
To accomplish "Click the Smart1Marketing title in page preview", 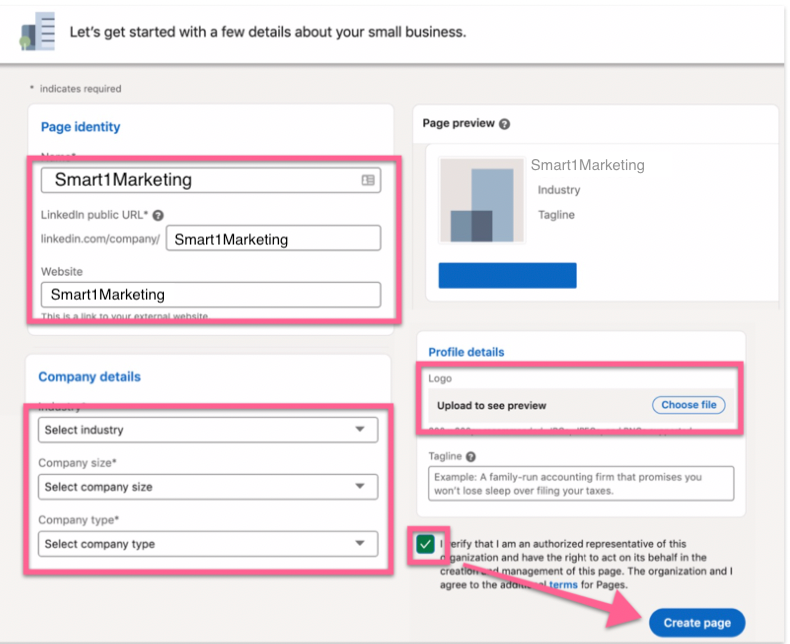I will (x=587, y=165).
